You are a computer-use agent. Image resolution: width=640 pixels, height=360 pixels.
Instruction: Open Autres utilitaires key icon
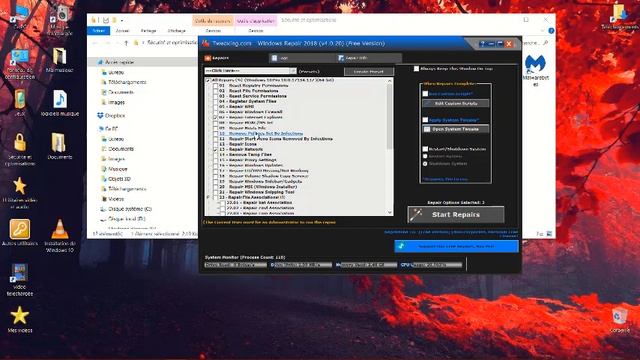point(20,233)
